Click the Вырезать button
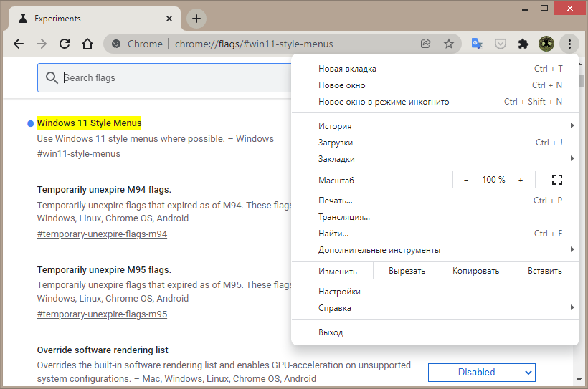Viewport: 588px width, 389px height. [407, 271]
